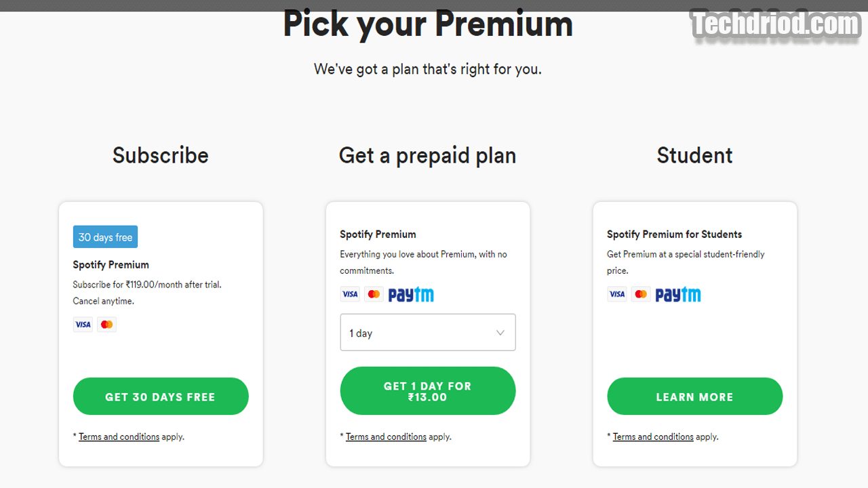
Task: Click the LEARN MORE button for students
Action: coord(694,396)
